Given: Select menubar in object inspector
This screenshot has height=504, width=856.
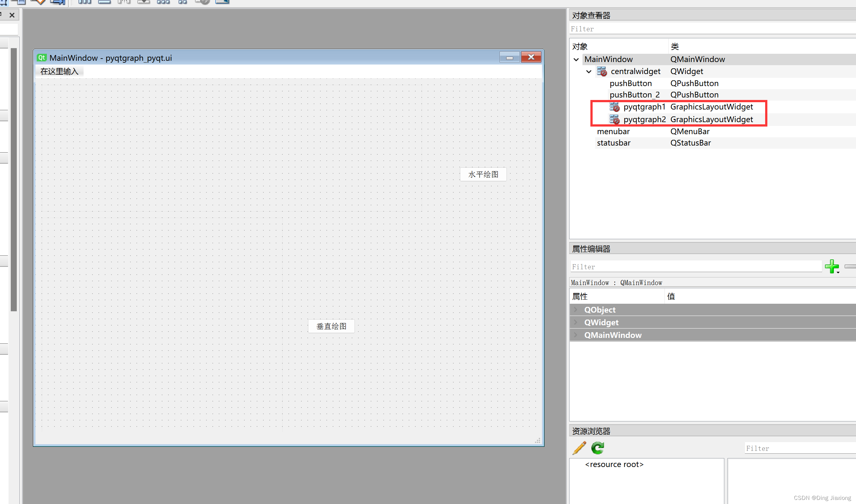Looking at the screenshot, I should pos(614,131).
